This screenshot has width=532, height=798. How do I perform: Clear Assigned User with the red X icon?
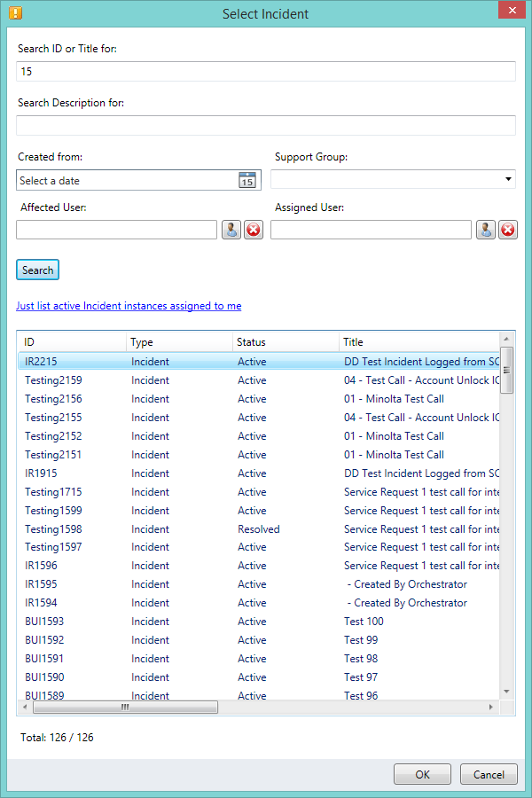pyautogui.click(x=508, y=230)
